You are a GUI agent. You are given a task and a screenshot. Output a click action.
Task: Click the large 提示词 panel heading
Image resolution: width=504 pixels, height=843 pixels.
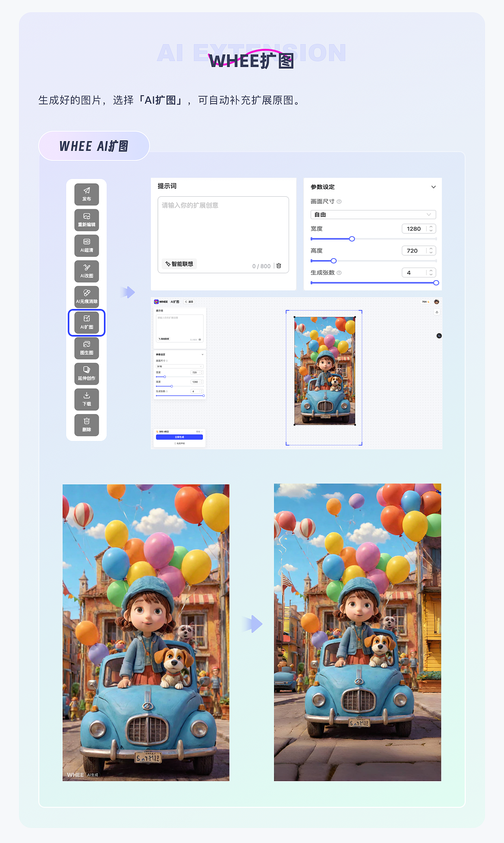[x=167, y=186]
